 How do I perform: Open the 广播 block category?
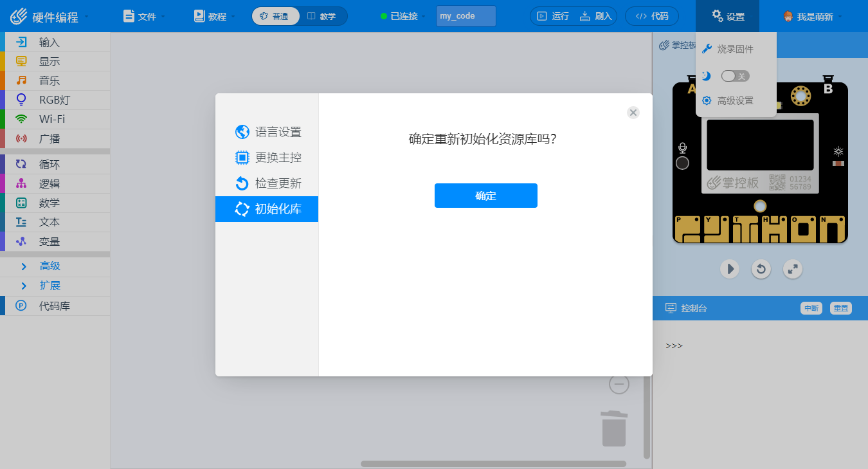pos(55,139)
